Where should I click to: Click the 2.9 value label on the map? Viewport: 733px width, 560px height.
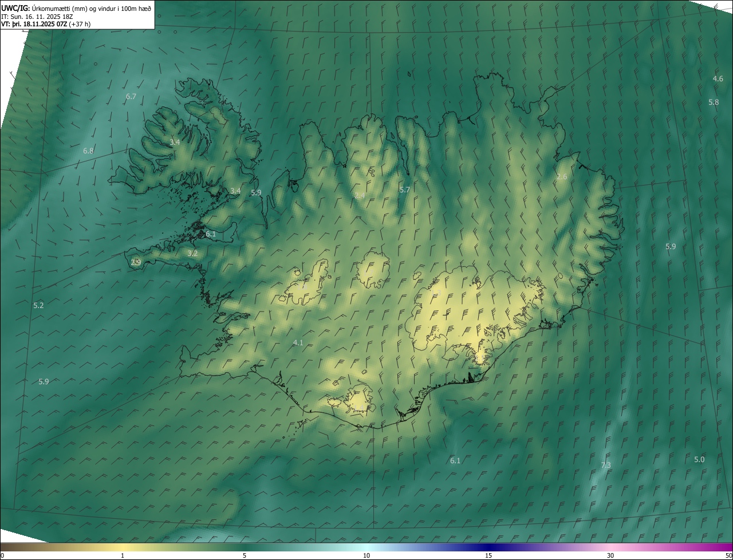click(136, 262)
